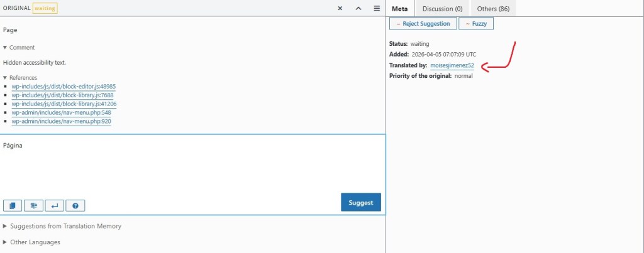Click the up chevron for previous string
Screen dimensions: 644x253
coord(358,8)
